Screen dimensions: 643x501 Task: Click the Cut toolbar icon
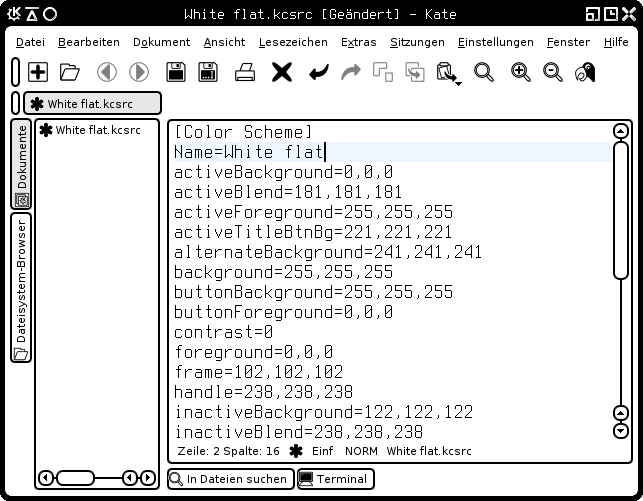383,73
